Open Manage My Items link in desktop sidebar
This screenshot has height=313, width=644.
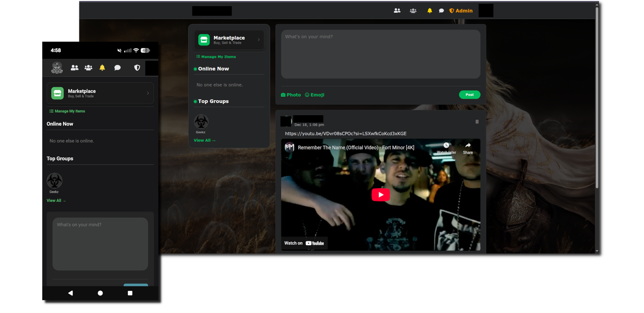(216, 57)
